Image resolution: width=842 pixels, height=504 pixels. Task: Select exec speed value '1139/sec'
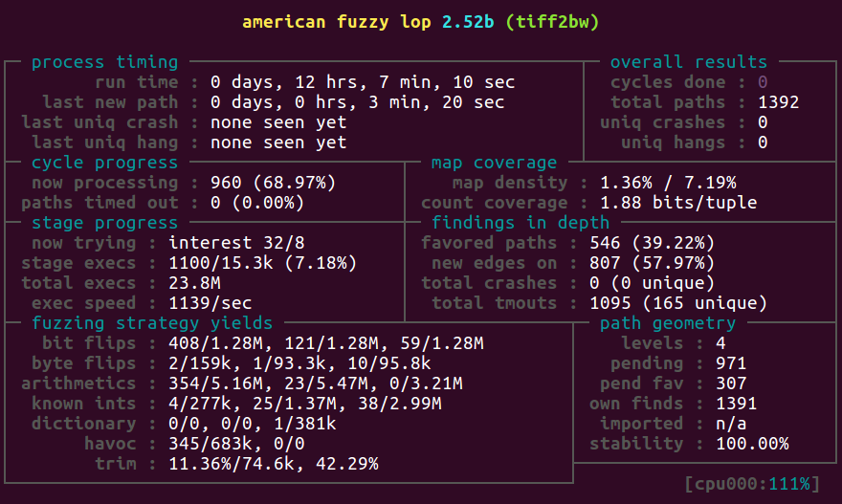[x=210, y=303]
